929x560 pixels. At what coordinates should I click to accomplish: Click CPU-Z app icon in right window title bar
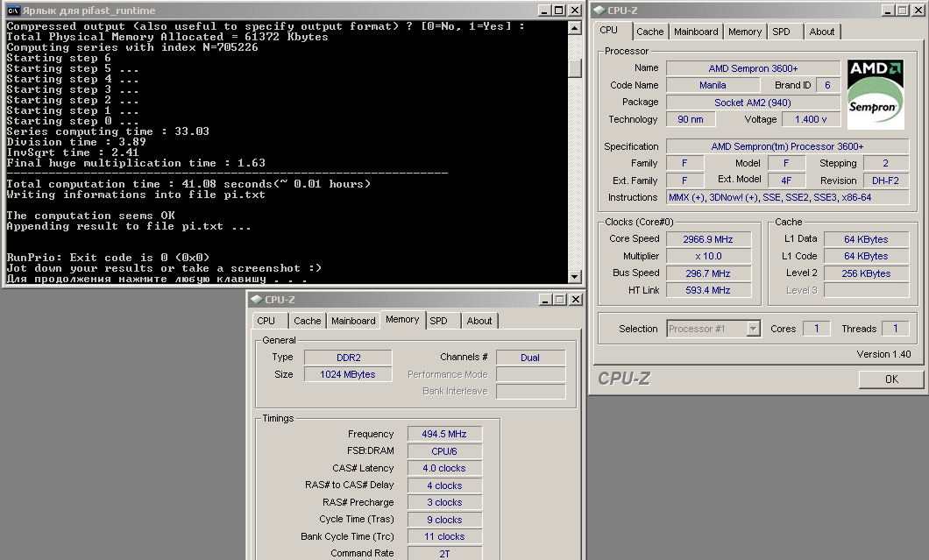[x=599, y=11]
